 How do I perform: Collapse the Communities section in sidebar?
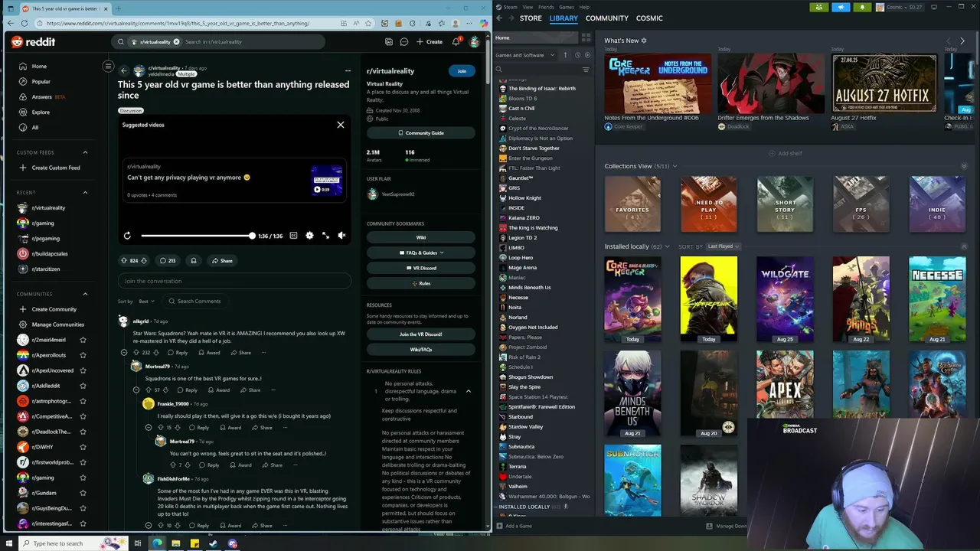point(85,294)
